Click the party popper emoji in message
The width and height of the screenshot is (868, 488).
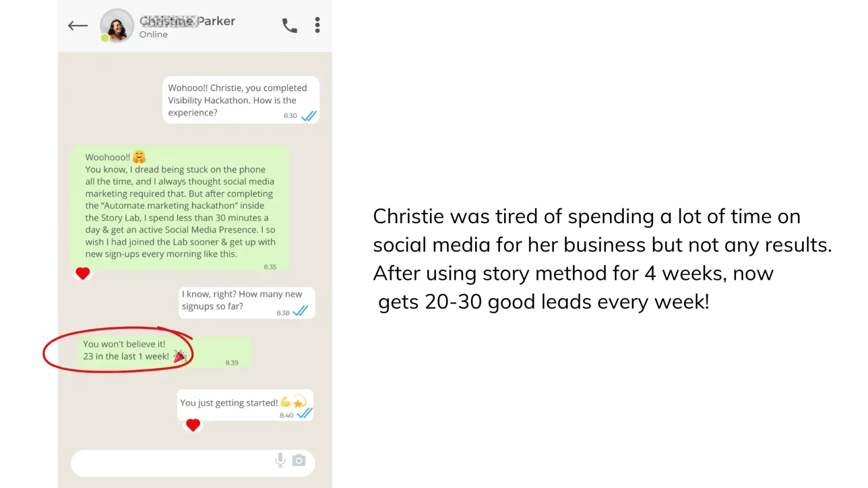(x=180, y=356)
